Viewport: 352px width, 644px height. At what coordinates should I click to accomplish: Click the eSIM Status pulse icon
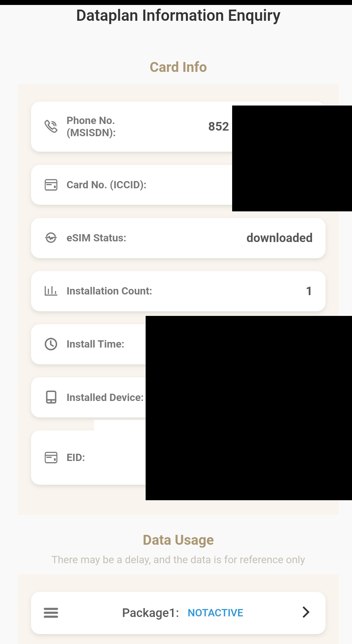[x=51, y=238]
